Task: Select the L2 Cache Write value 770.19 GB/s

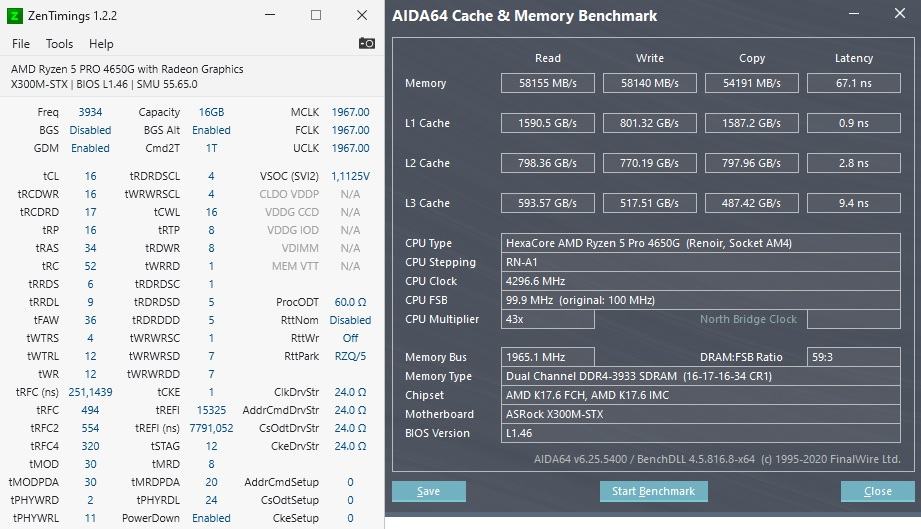Action: (x=650, y=163)
